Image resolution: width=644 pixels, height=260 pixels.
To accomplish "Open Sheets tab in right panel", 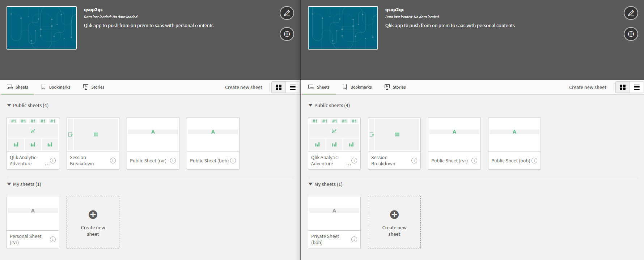I will point(319,87).
